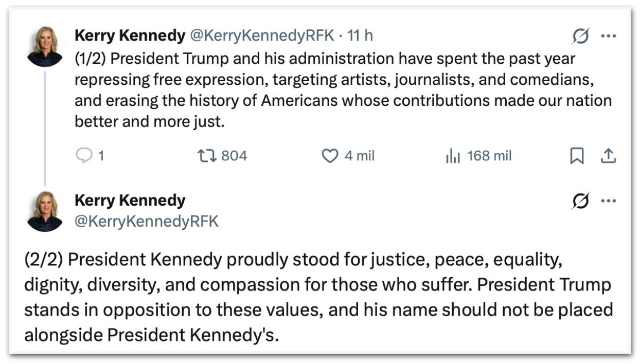Click Kerry Kennedy's avatar on the second tweet
This screenshot has width=640, height=364.
[45, 211]
